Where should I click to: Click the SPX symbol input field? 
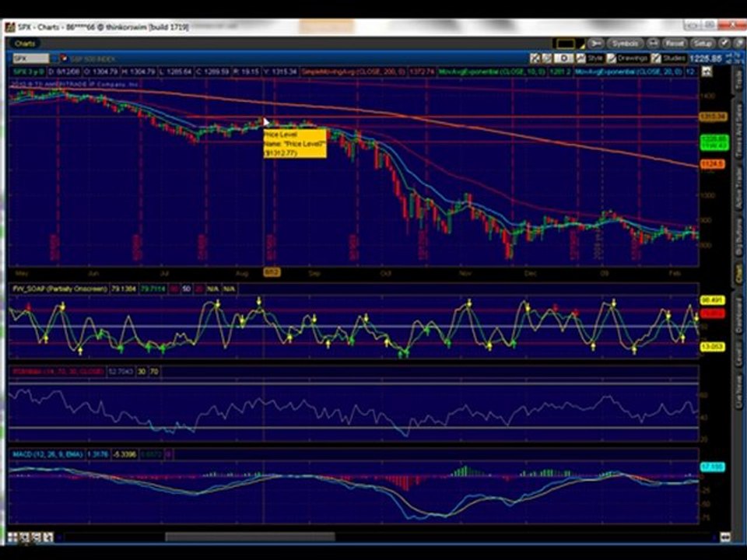(x=31, y=58)
